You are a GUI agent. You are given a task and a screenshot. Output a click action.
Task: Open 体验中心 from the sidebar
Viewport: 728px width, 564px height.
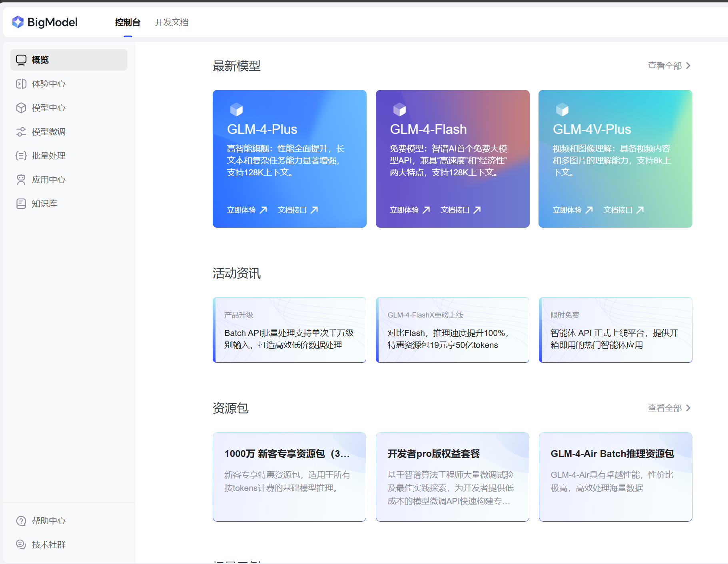[x=69, y=84]
